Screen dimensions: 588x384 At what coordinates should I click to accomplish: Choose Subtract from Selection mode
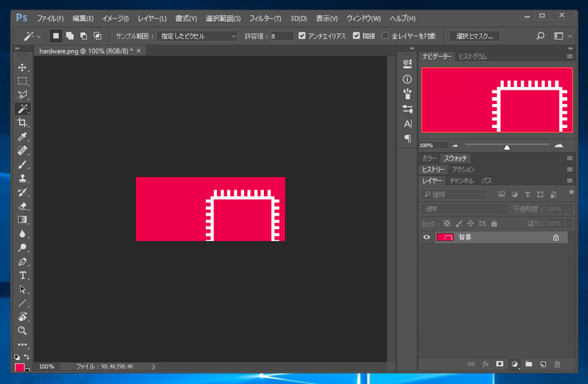click(83, 36)
